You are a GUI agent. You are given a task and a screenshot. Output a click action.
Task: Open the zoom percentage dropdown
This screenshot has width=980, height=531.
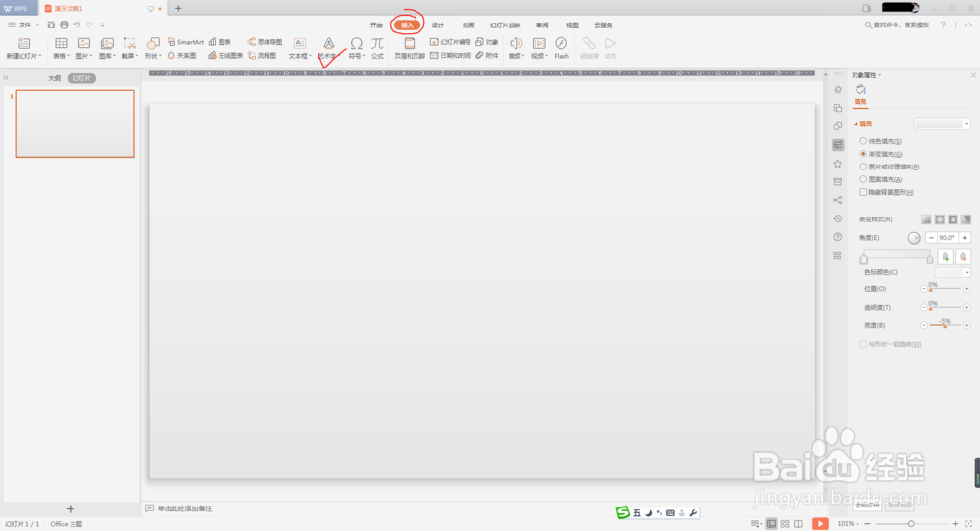point(848,523)
